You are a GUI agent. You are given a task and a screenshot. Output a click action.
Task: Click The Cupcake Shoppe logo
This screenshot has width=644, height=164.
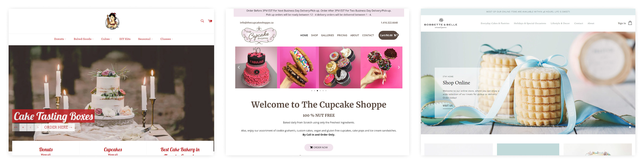coord(259,35)
